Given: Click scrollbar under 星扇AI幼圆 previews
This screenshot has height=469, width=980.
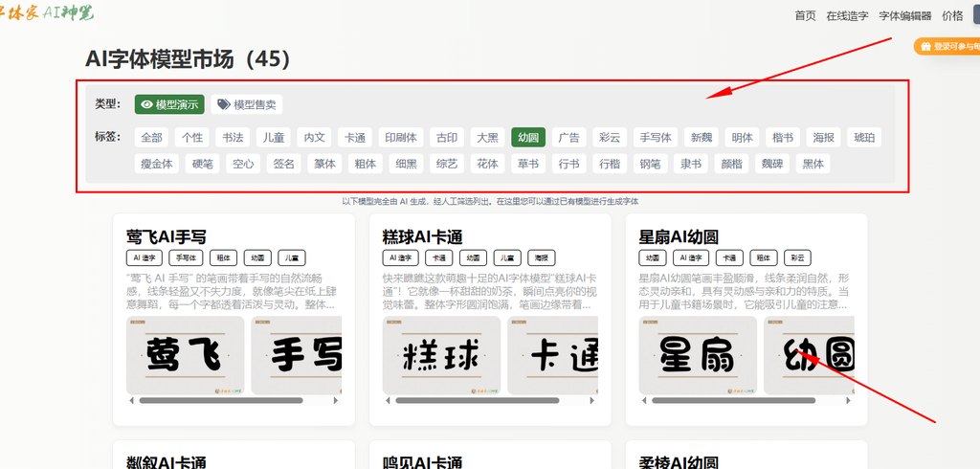Looking at the screenshot, I should [x=734, y=401].
